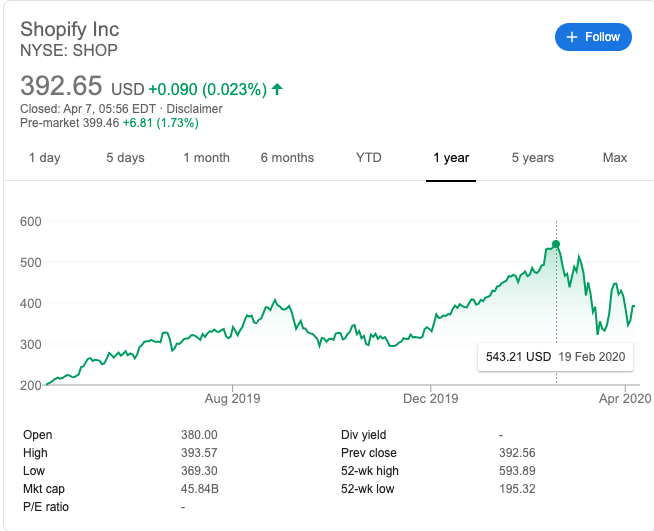The height and width of the screenshot is (531, 654).
Task: Select the 1 year tab
Action: (x=451, y=158)
